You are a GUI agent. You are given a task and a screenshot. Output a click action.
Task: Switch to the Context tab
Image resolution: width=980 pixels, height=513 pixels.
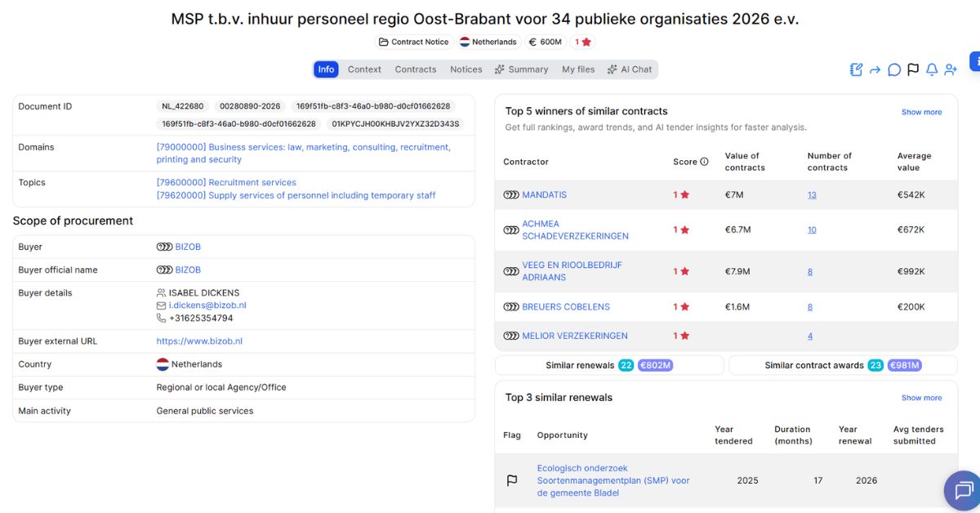coord(364,69)
